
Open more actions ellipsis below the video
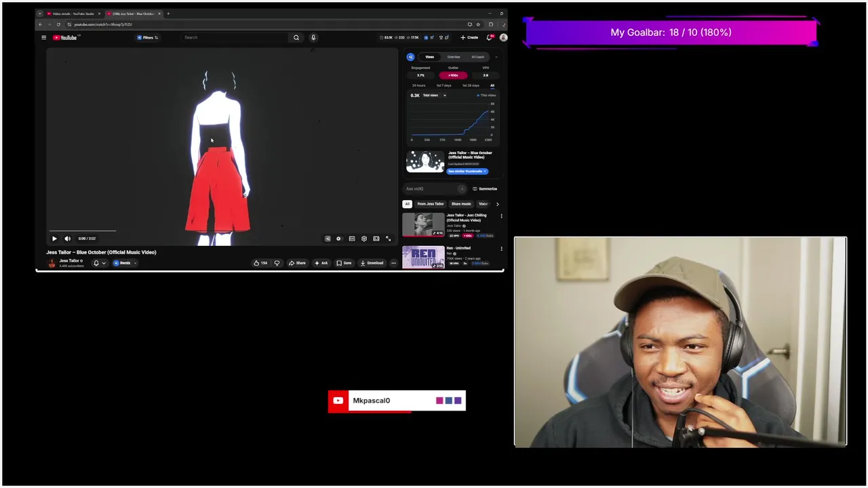tap(393, 263)
